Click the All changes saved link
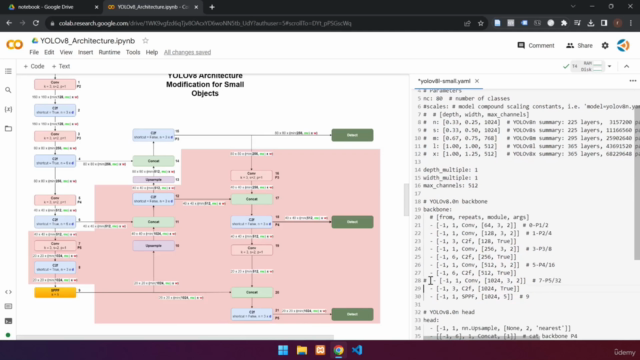The image size is (640, 360). 187,52
